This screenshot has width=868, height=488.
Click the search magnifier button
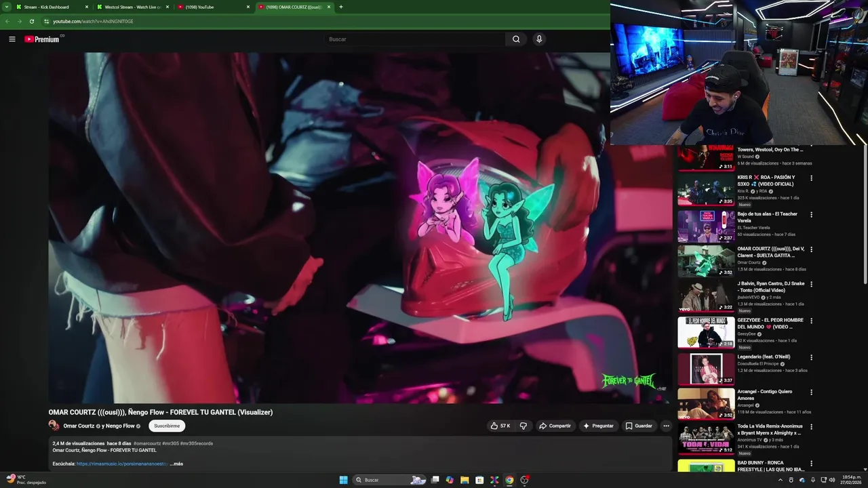(x=516, y=39)
